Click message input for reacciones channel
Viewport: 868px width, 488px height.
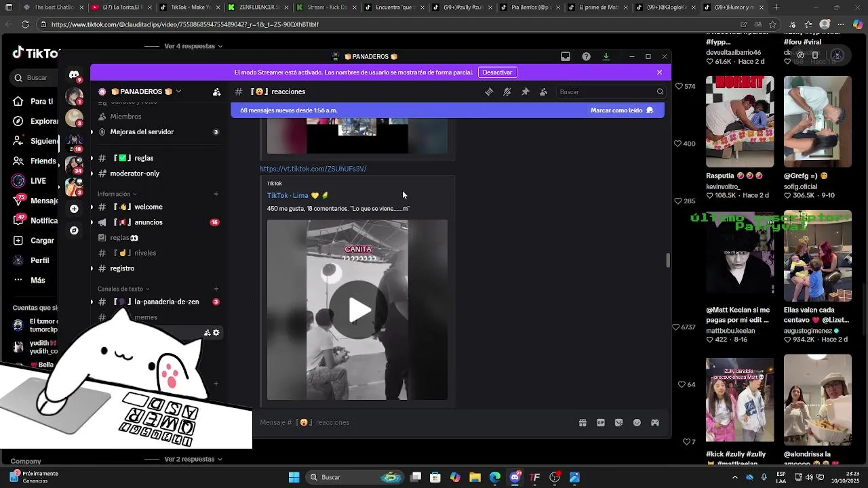coord(414,422)
